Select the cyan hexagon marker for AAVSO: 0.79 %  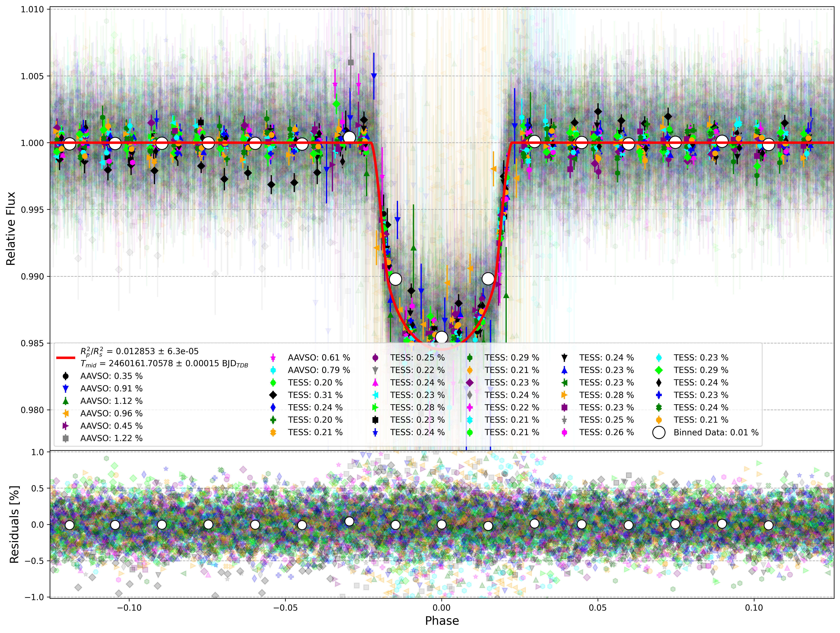point(273,370)
